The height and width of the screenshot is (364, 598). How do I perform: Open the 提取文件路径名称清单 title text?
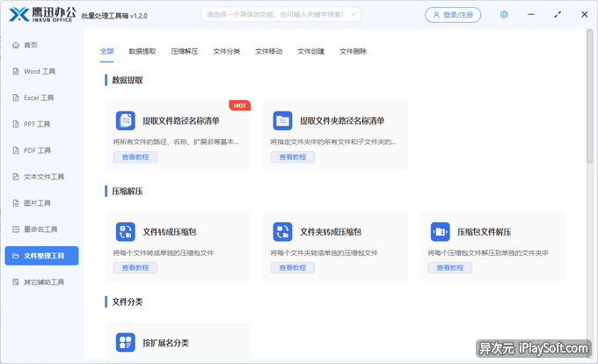181,120
